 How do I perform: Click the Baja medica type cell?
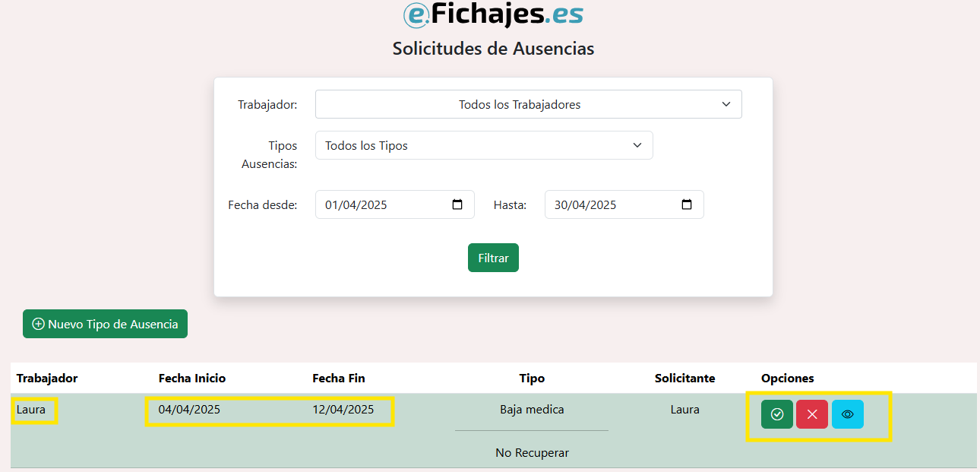pos(532,410)
